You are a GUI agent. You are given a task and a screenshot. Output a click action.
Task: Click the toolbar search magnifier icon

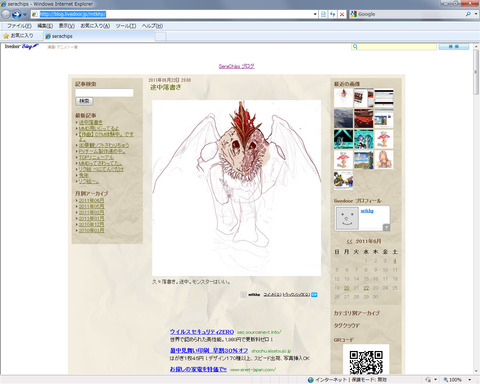pos(468,14)
